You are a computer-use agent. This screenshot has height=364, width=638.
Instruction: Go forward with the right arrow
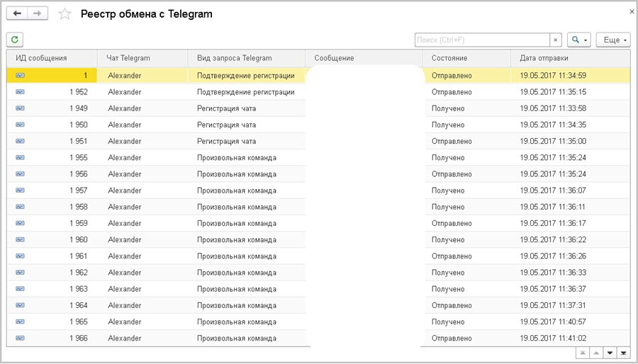(x=38, y=13)
